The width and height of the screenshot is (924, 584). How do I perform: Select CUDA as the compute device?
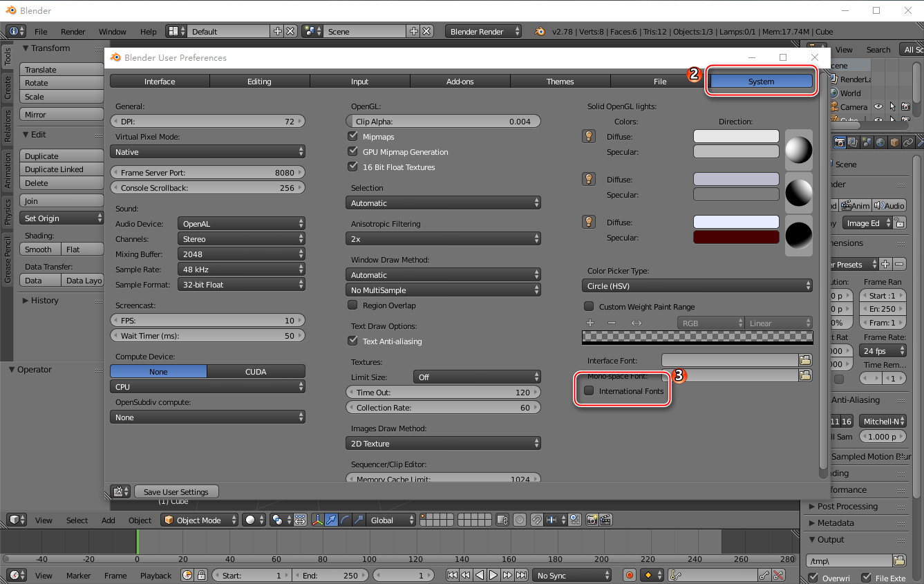point(256,371)
